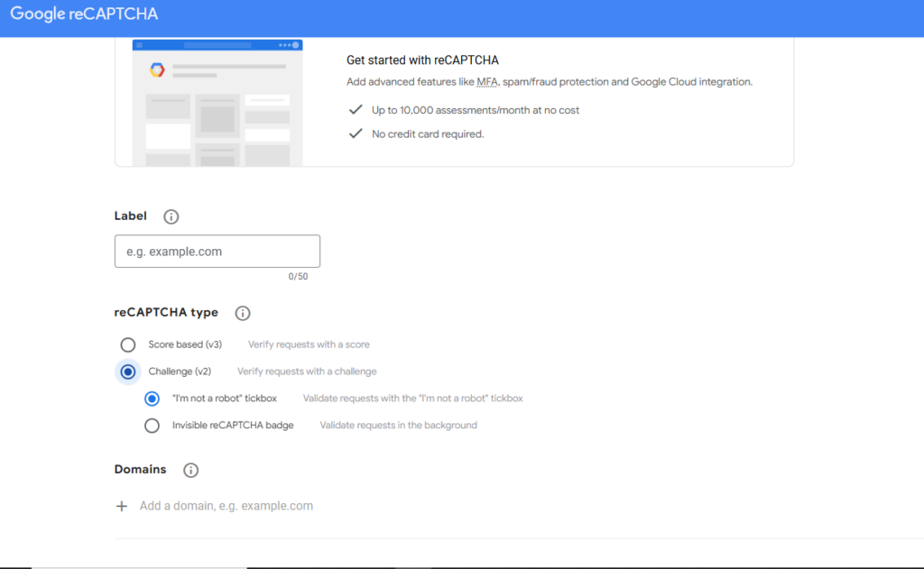Click the plus icon to add a domain

(122, 506)
